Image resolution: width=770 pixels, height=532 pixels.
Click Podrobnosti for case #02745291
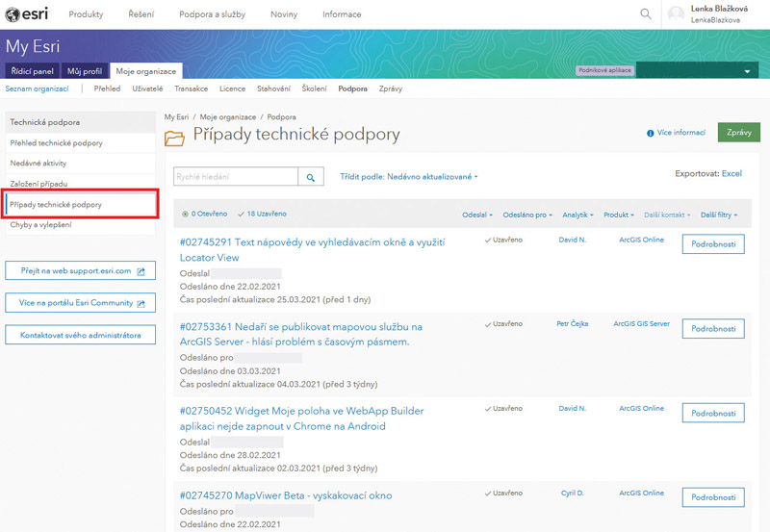(713, 244)
